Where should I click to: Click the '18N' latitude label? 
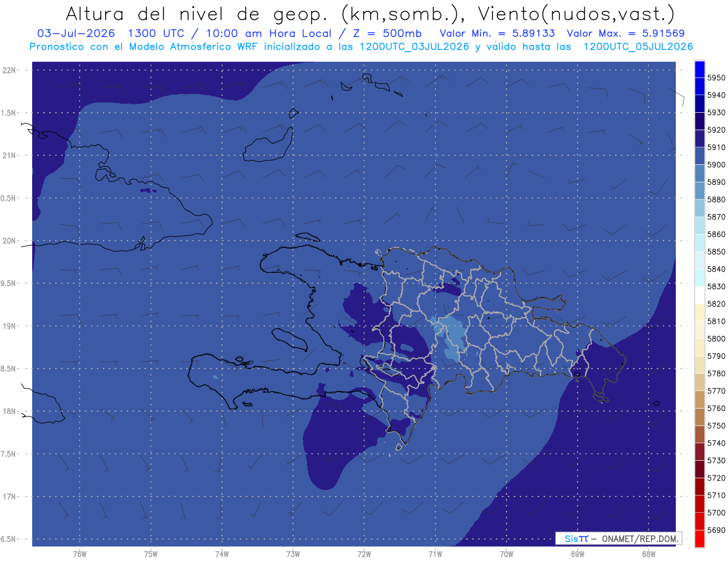point(8,411)
